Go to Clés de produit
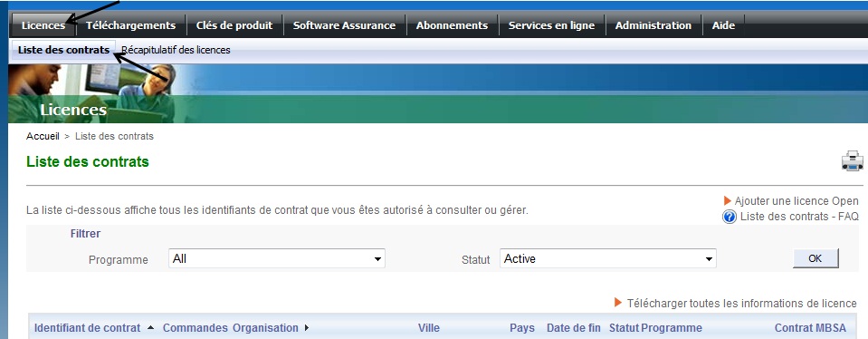The width and height of the screenshot is (868, 339). [234, 25]
